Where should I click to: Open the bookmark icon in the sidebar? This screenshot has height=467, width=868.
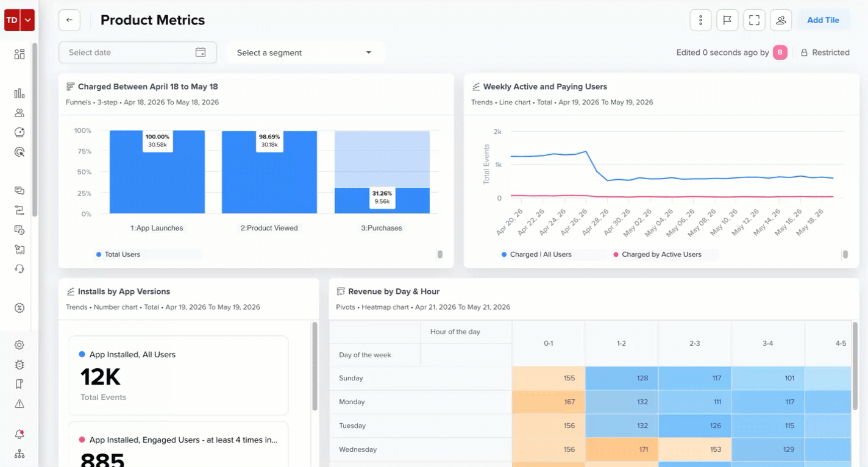20,384
